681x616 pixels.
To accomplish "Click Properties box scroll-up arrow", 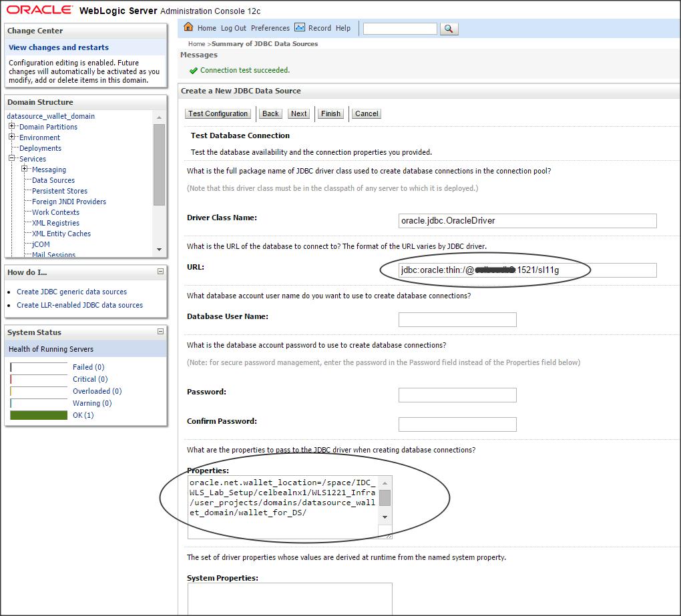I will click(385, 483).
